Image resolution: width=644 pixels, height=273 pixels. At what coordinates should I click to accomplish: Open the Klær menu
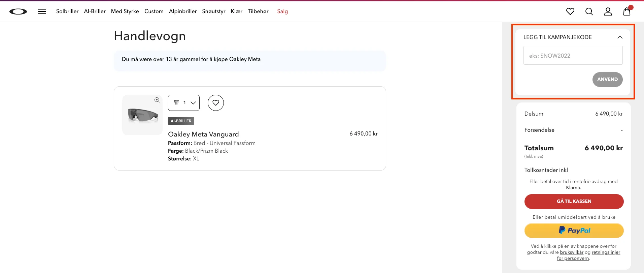237,11
